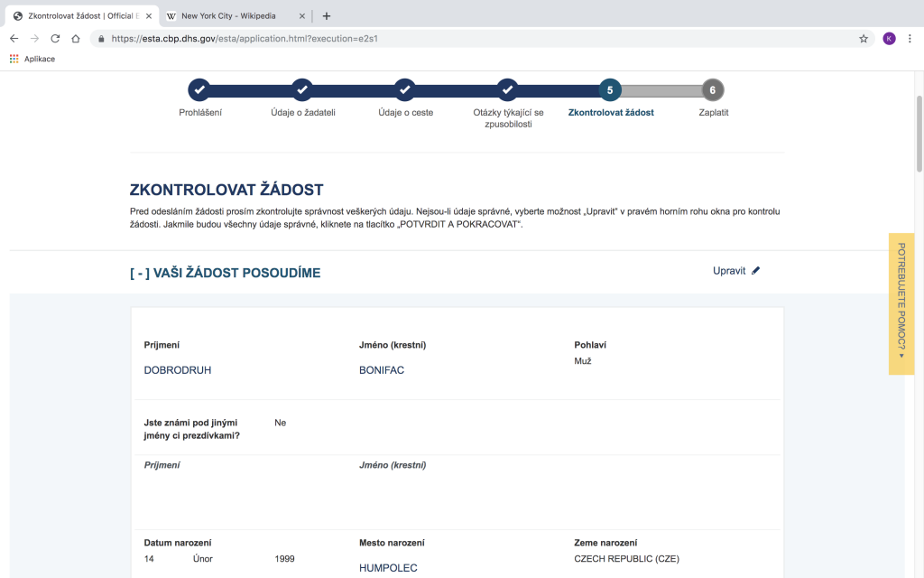
Task: Open Chrome three-dot menu
Action: (x=910, y=39)
